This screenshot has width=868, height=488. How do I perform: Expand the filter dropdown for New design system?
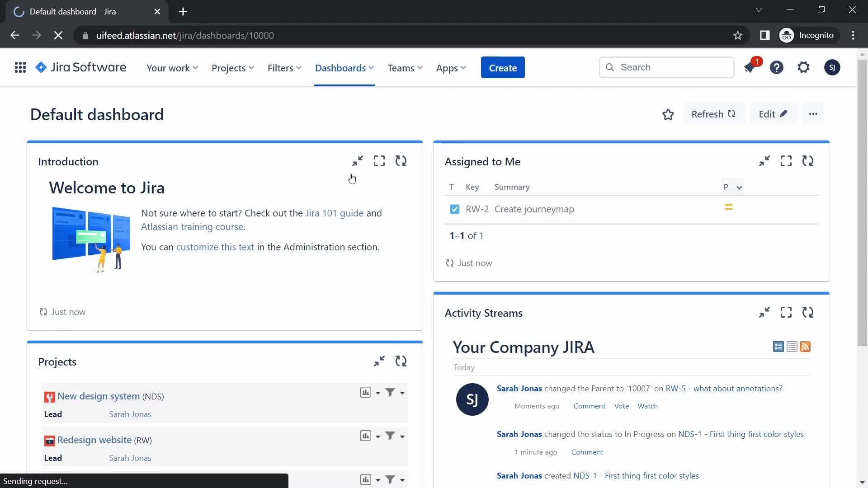click(402, 393)
